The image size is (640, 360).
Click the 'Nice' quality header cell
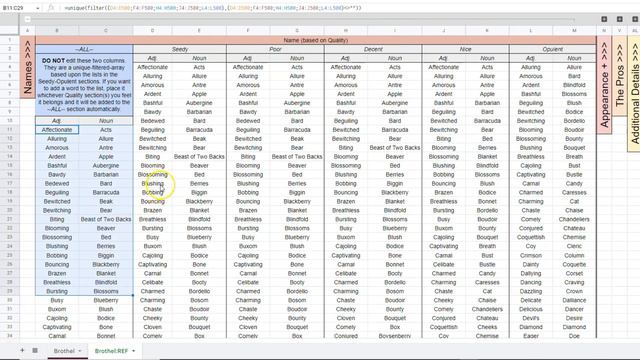click(x=465, y=49)
